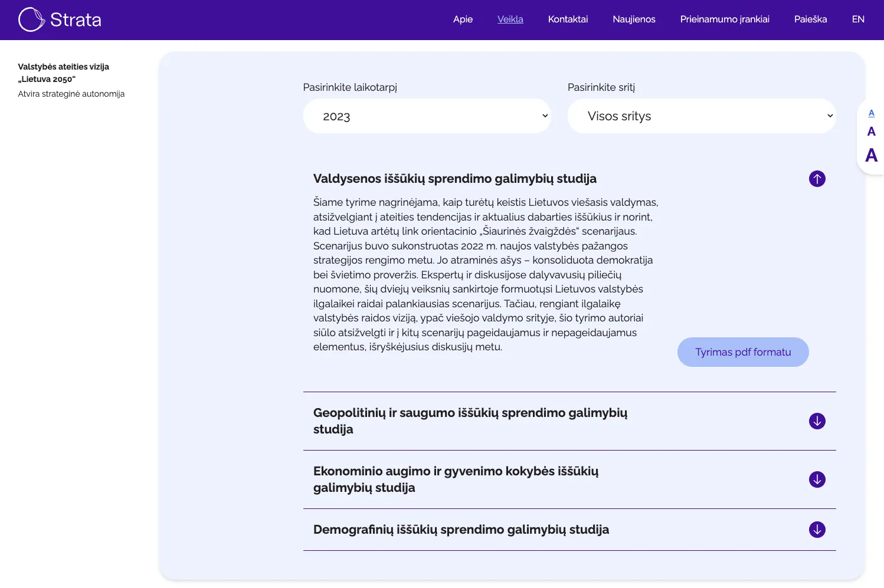Expand Geopolitinių ir saugumo study via down arrow
This screenshot has height=588, width=884.
click(817, 421)
